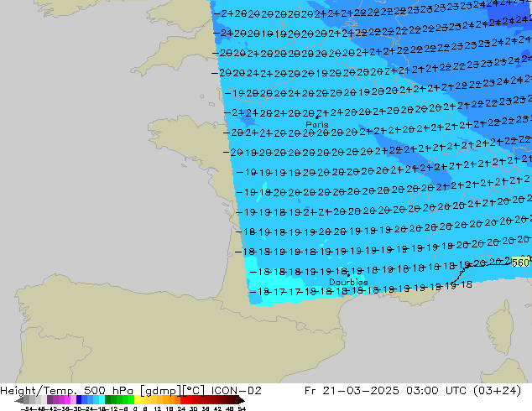
Task: Click the bright red legend swatch above 24
Action: coord(183,400)
